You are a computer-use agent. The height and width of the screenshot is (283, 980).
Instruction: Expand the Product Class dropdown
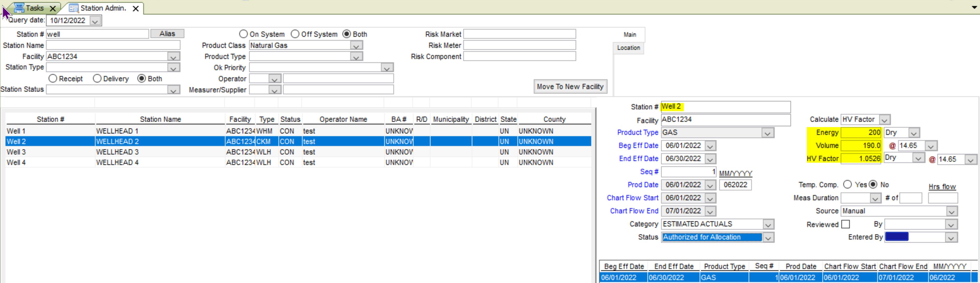click(x=356, y=46)
